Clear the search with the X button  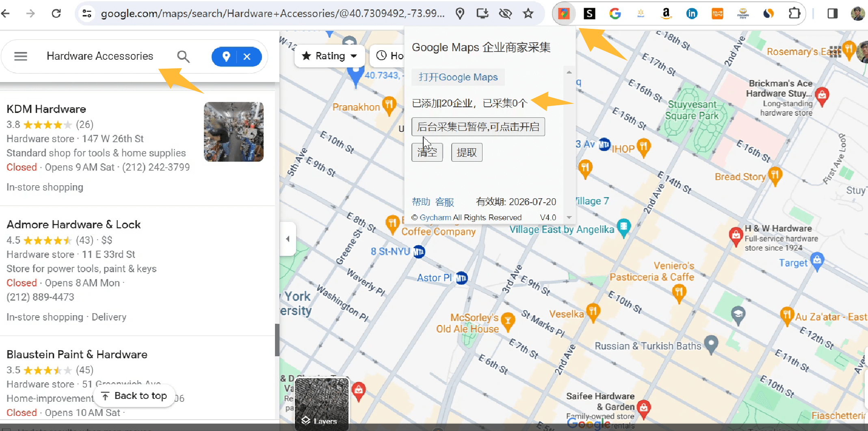[x=247, y=56]
